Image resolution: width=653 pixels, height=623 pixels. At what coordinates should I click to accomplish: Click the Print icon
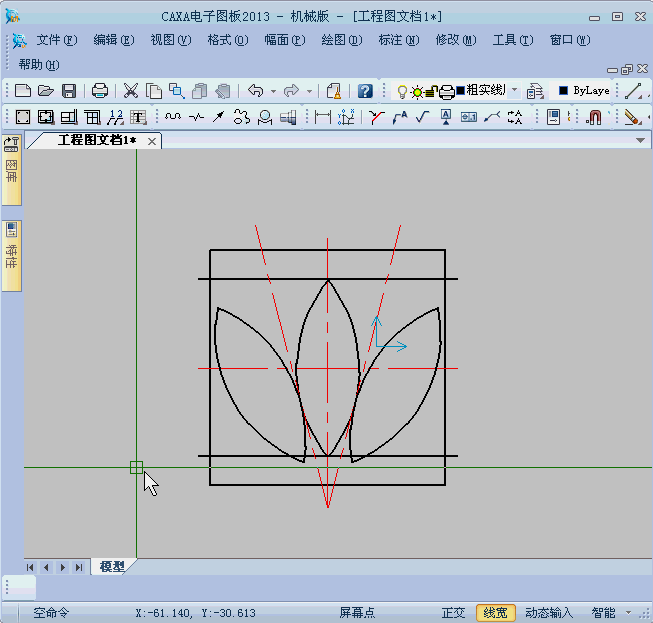100,91
